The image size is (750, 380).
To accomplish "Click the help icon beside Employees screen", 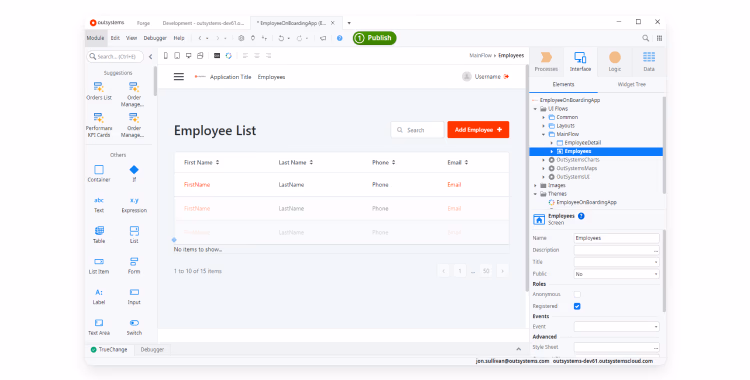I will click(581, 216).
